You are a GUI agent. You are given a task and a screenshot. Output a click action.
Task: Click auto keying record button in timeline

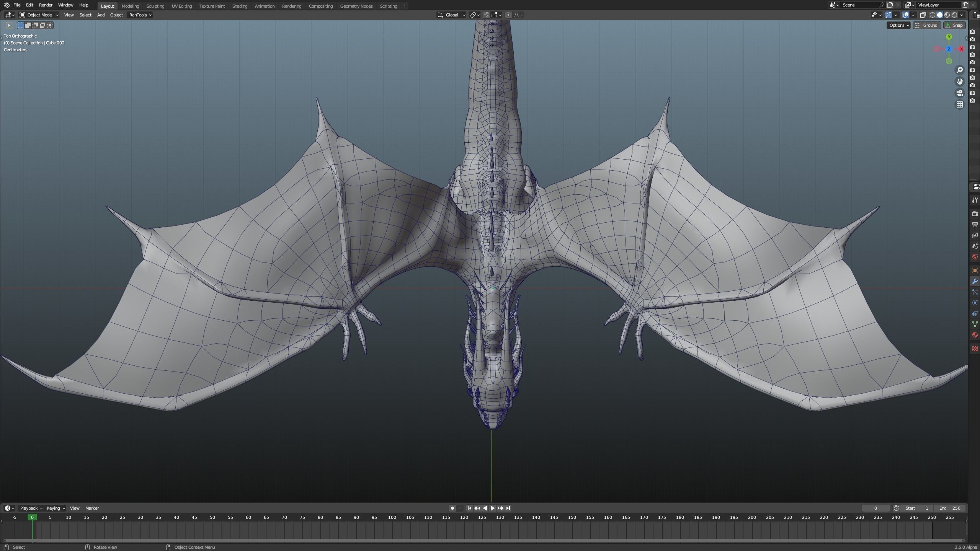click(452, 508)
